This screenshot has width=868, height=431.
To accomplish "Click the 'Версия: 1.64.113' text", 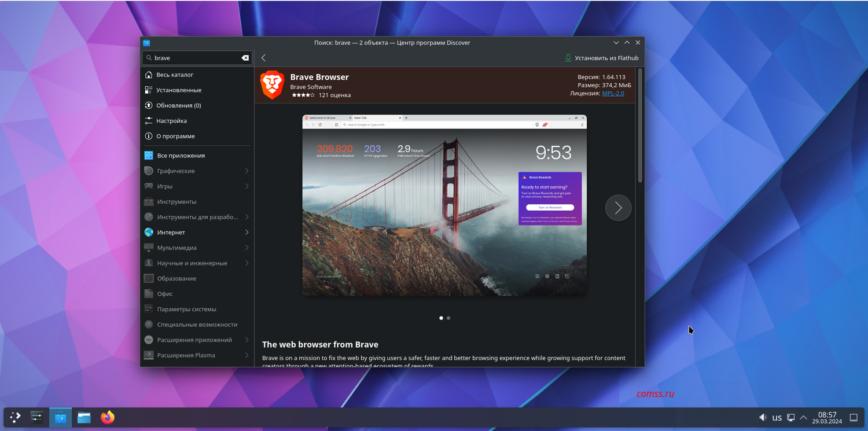I will [x=601, y=77].
